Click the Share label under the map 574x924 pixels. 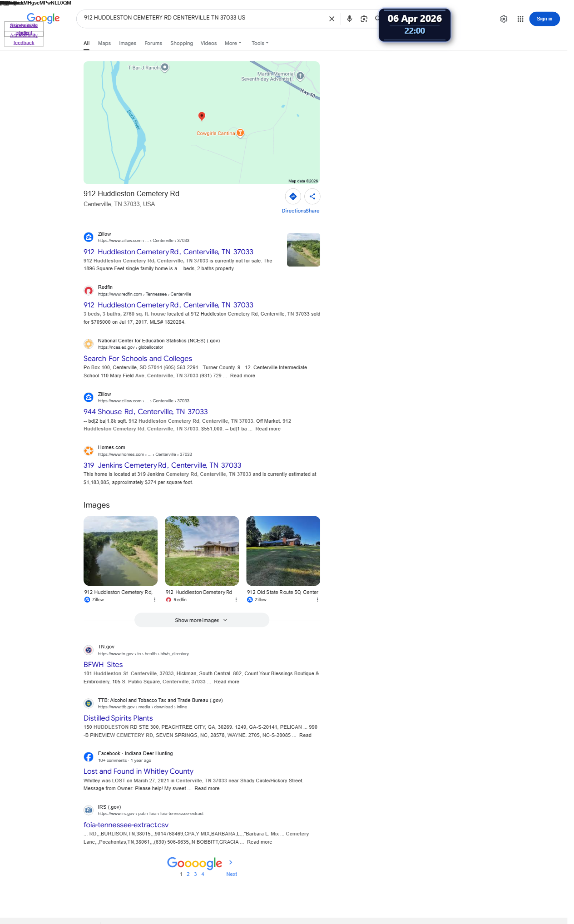pos(312,211)
